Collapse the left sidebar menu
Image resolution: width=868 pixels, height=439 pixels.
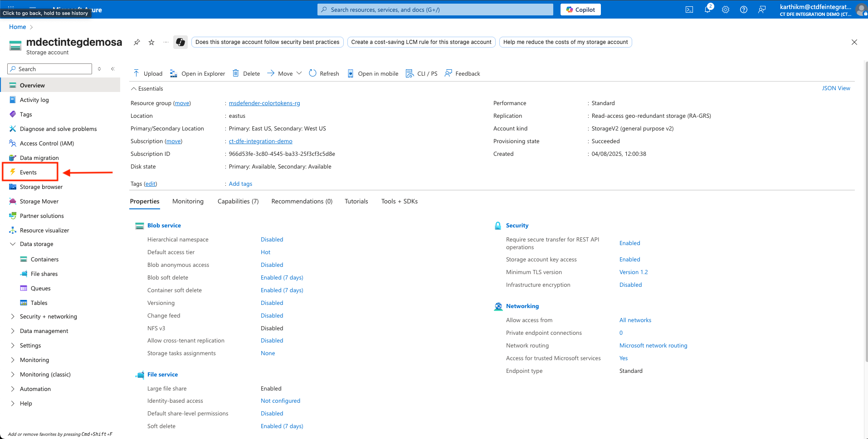pos(112,69)
